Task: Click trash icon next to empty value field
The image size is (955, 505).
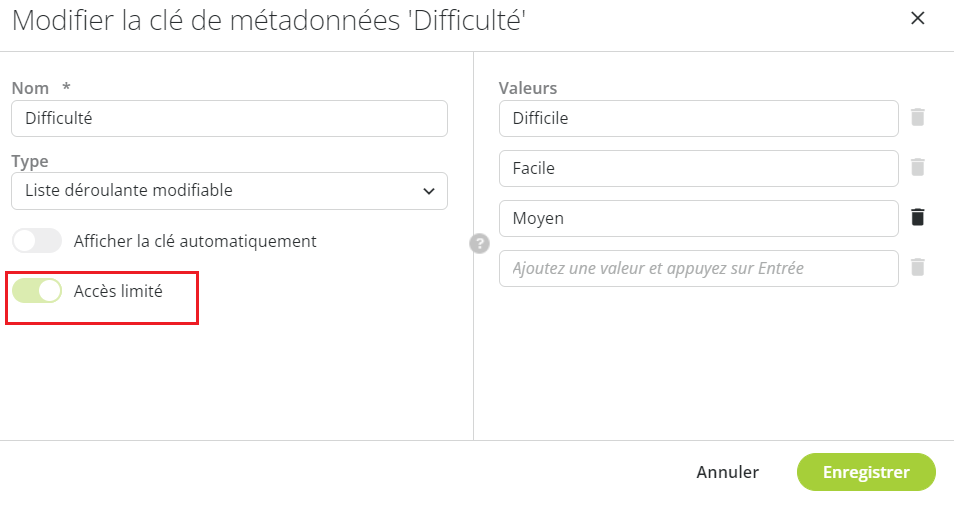Action: point(918,267)
